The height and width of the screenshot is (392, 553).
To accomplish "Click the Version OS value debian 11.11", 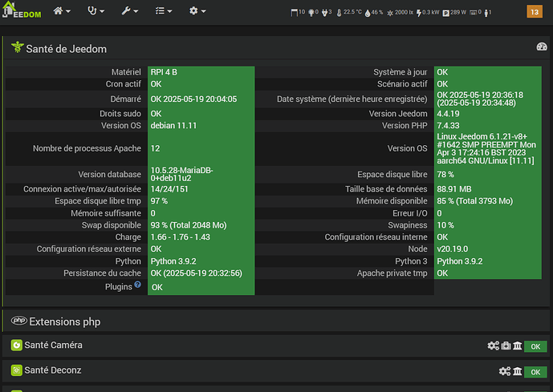I will coord(173,126).
